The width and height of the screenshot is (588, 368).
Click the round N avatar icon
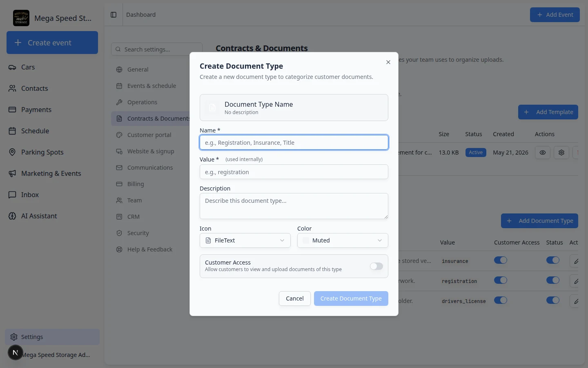tap(16, 352)
